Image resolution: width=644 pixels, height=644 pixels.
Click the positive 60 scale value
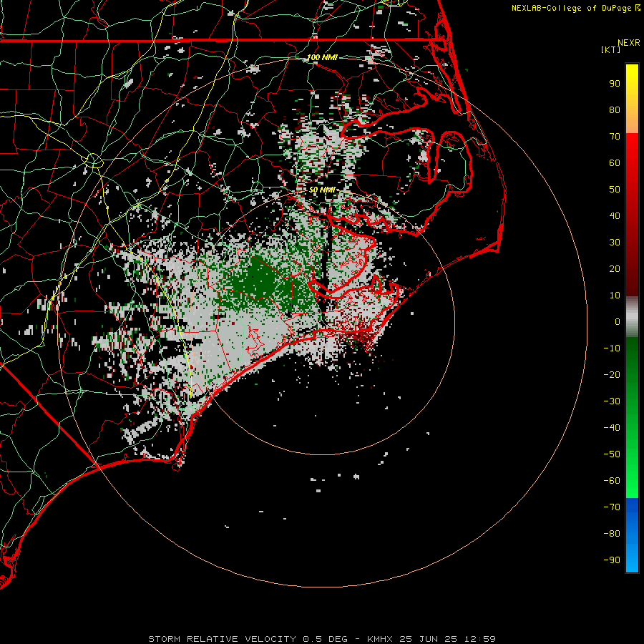click(x=615, y=163)
